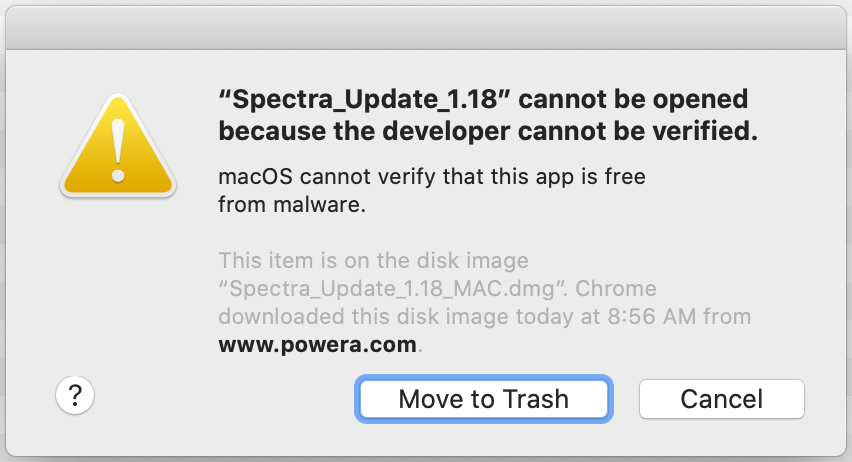
Task: Click the "from malware." text line
Action: (x=292, y=205)
